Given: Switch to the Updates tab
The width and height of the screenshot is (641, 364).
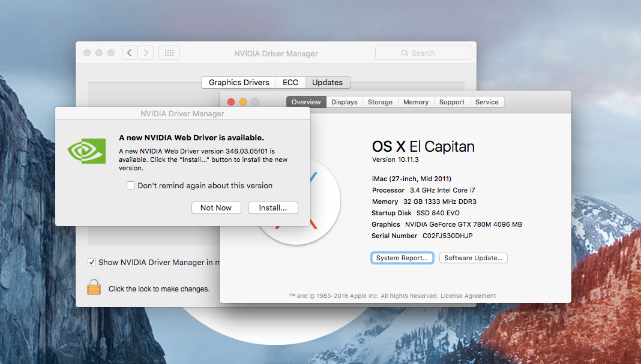Looking at the screenshot, I should [328, 83].
